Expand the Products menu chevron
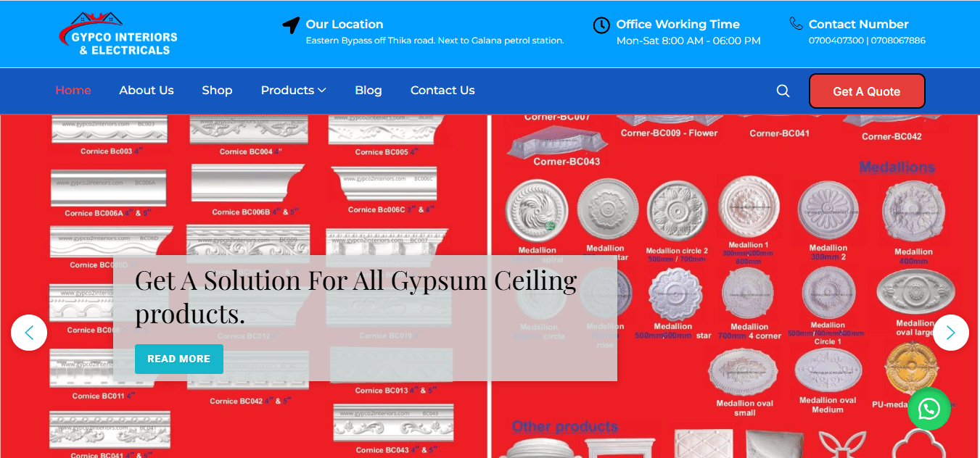This screenshot has width=980, height=458. click(x=322, y=91)
